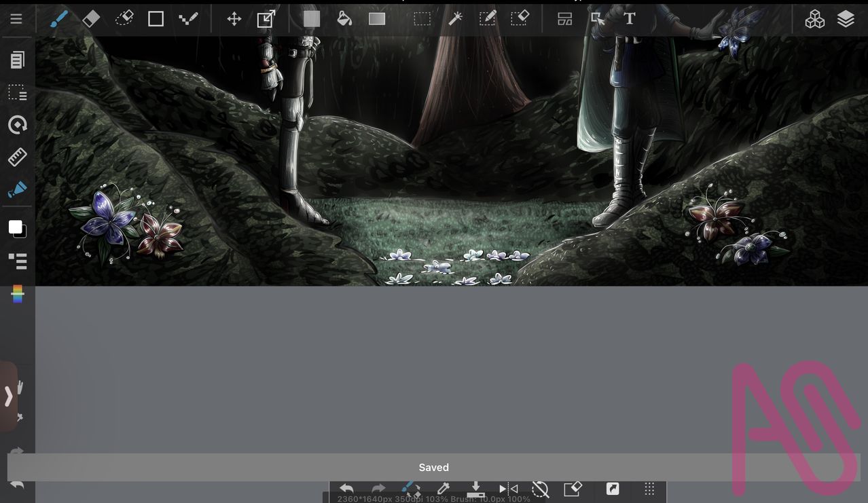Activate the Magic Wand tool
The width and height of the screenshot is (868, 503).
(x=455, y=19)
